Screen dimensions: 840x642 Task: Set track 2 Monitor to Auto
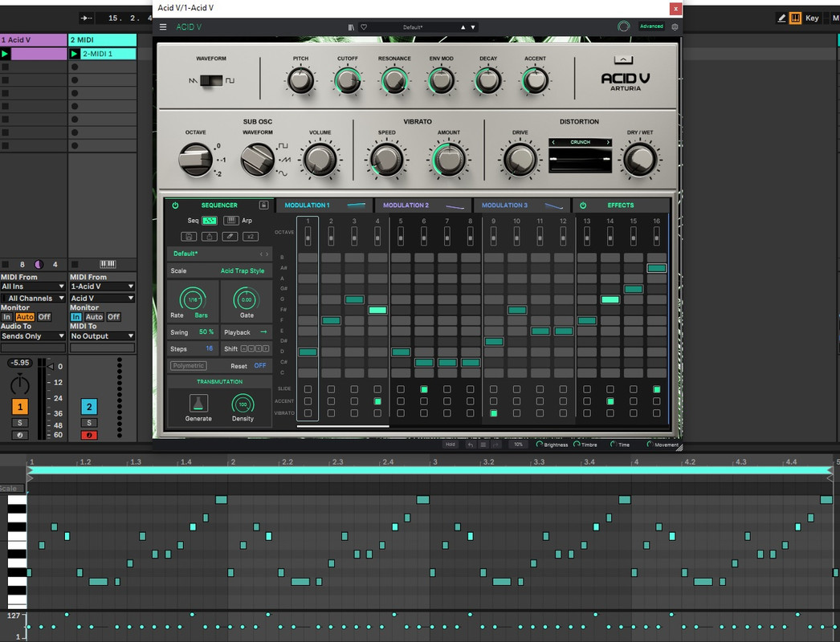(94, 317)
